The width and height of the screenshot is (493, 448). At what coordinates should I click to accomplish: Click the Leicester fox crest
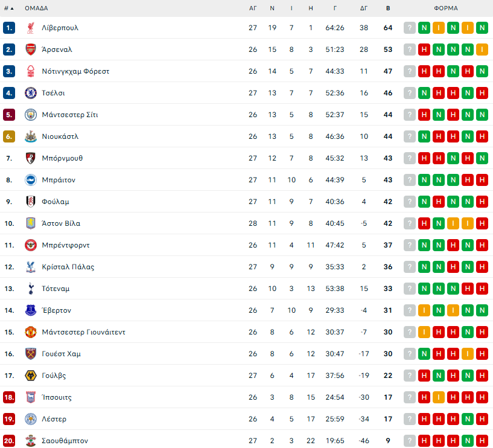click(x=31, y=419)
